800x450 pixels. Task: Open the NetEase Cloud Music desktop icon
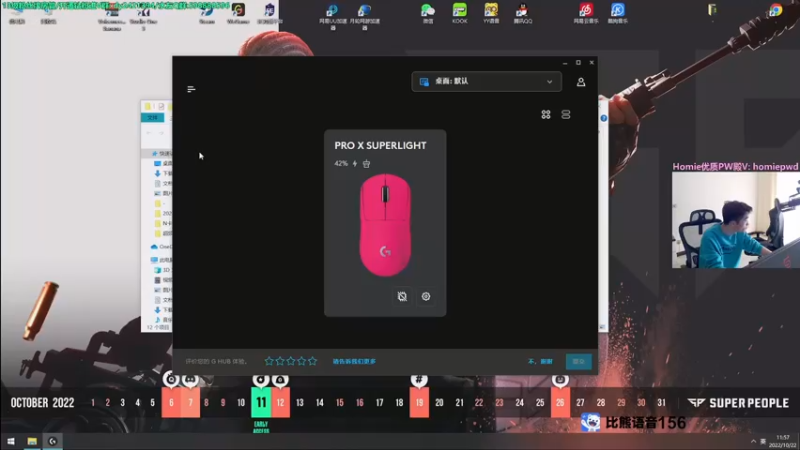point(586,14)
